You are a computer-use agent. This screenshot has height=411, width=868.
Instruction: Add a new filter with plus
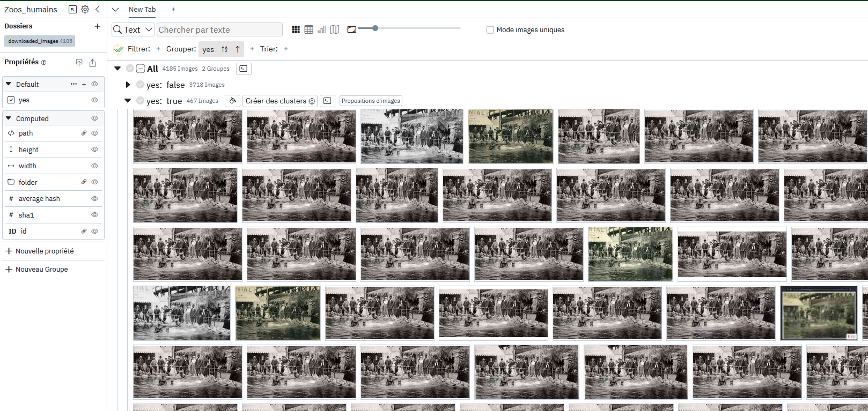(158, 49)
